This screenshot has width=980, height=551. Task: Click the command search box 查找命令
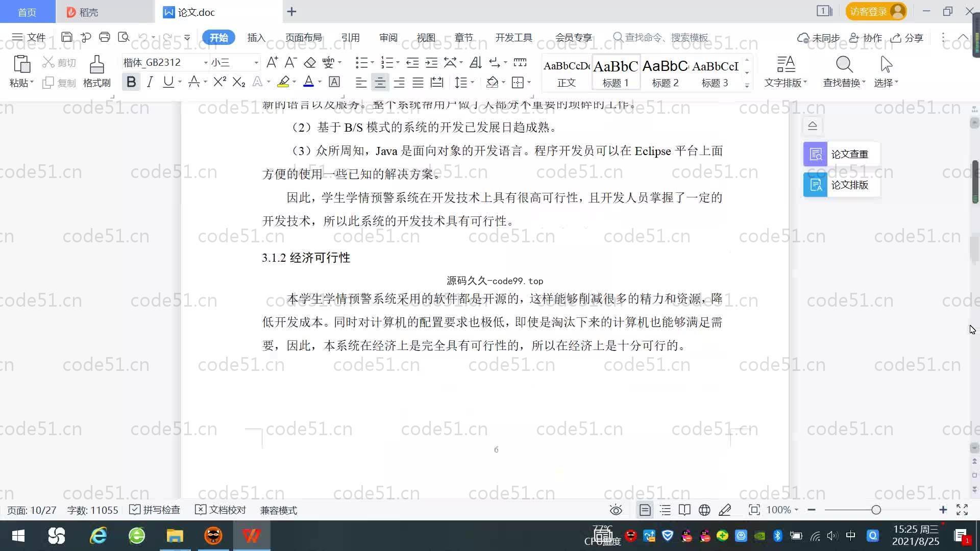[661, 38]
